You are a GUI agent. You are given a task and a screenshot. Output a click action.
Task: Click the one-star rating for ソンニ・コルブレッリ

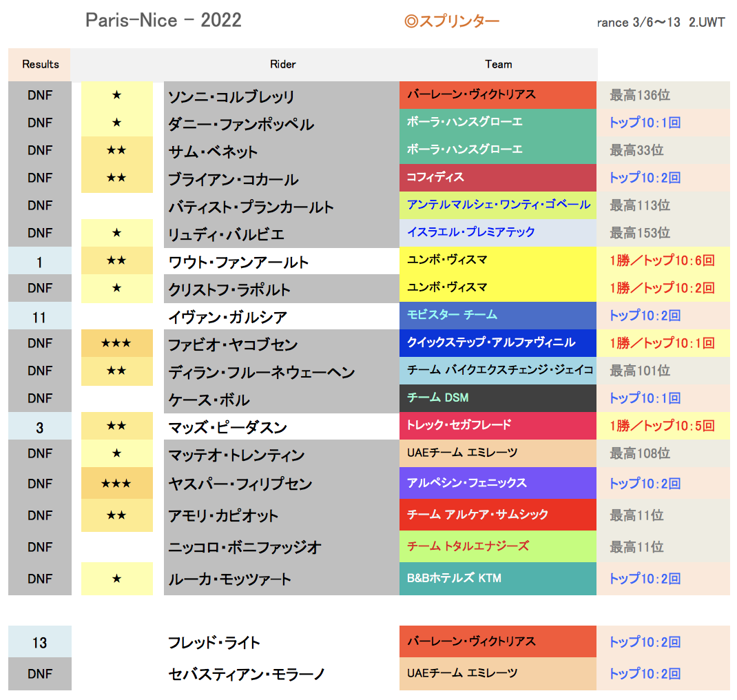coord(116,96)
